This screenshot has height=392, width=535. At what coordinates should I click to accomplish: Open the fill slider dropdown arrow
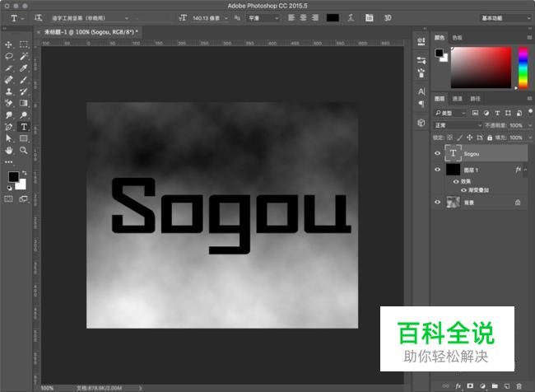tap(529, 138)
